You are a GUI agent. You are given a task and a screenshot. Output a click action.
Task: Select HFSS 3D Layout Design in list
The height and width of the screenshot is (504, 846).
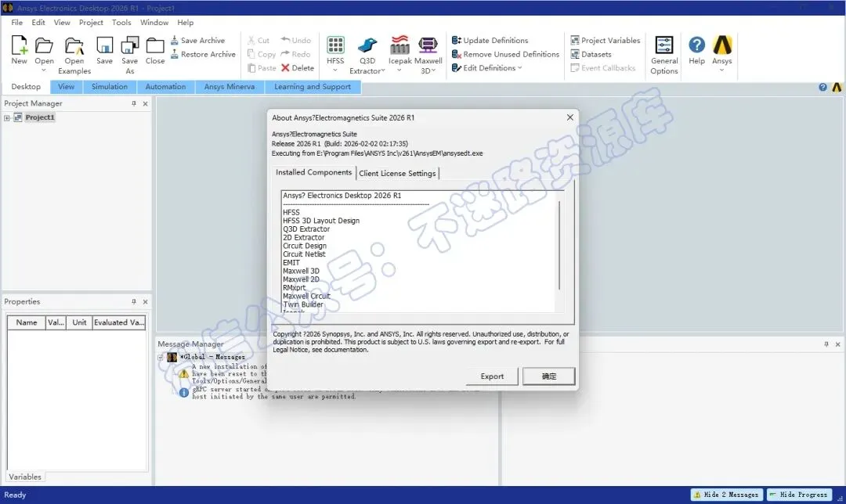(x=321, y=221)
